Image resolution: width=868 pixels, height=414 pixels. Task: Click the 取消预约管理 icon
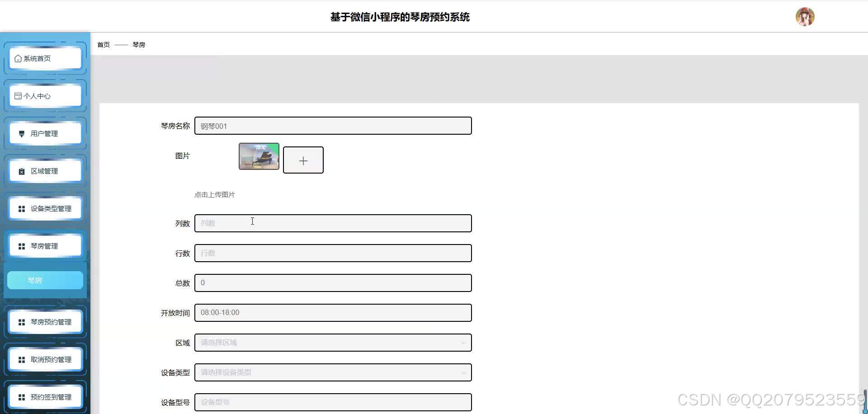(21, 359)
